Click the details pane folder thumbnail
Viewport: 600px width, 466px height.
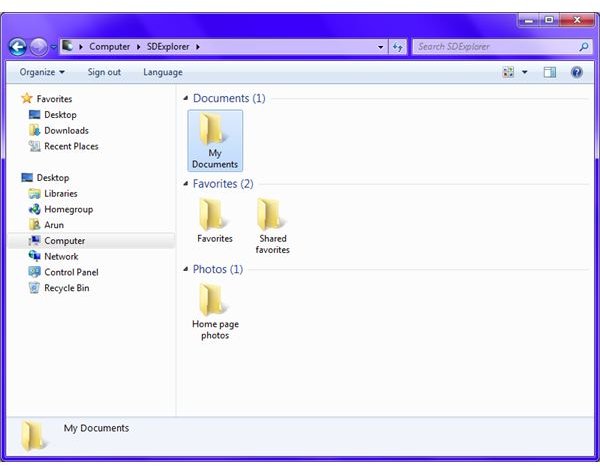(34, 436)
